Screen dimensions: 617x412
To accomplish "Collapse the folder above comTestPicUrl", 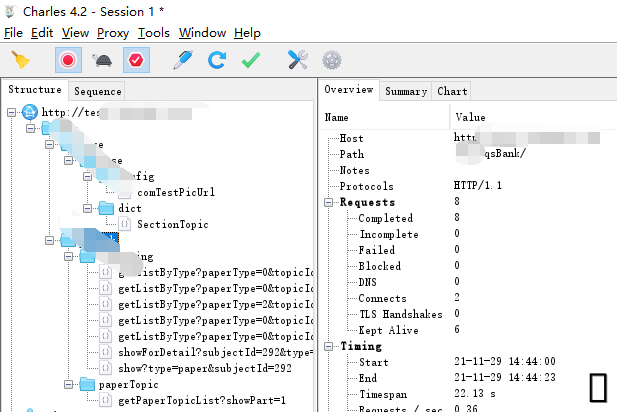I will [87, 176].
